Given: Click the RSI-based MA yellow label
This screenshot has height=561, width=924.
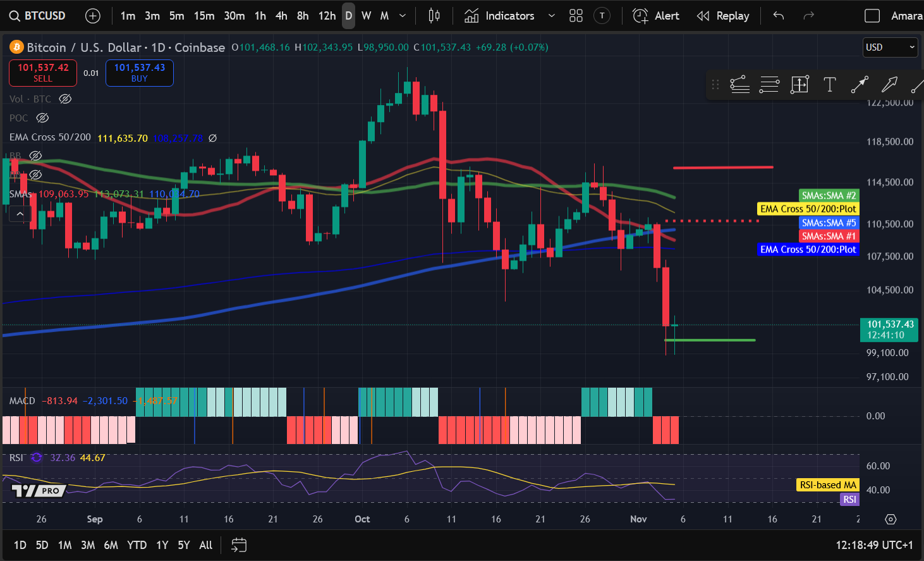Looking at the screenshot, I should [x=827, y=484].
